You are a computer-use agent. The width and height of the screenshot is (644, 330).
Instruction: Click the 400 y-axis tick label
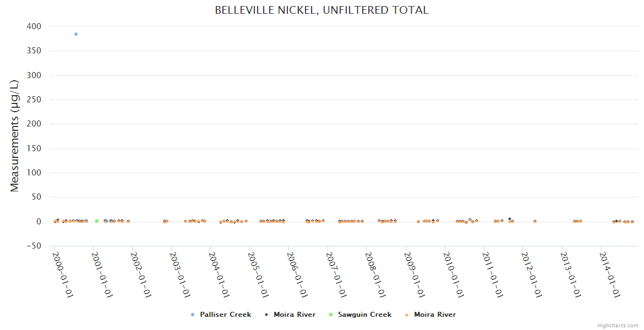33,26
